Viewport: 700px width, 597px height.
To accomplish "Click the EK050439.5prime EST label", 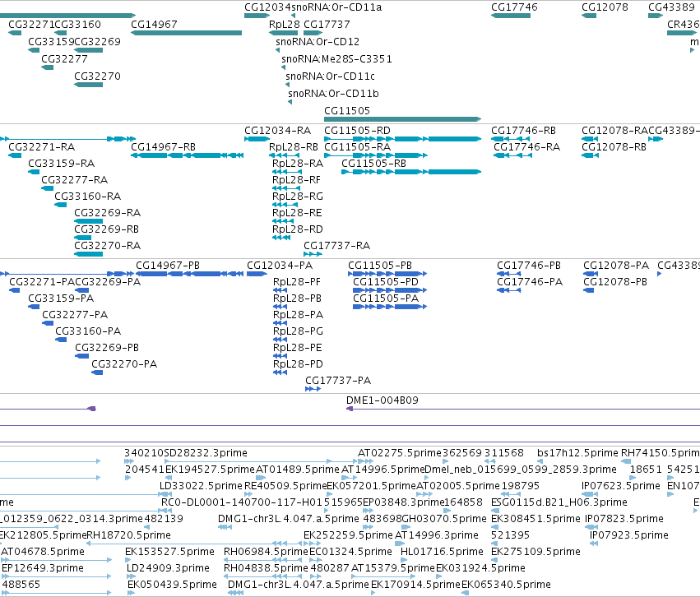I will coord(172,585).
